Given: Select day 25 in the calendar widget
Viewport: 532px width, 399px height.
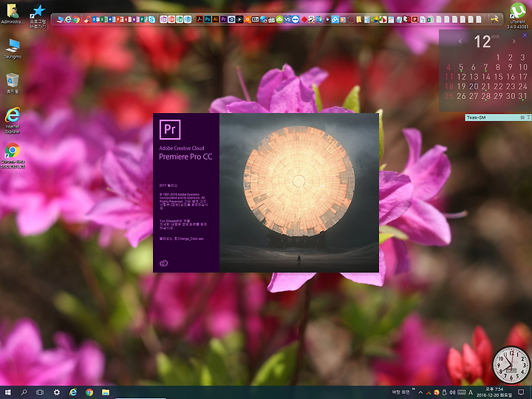Looking at the screenshot, I should [449, 96].
